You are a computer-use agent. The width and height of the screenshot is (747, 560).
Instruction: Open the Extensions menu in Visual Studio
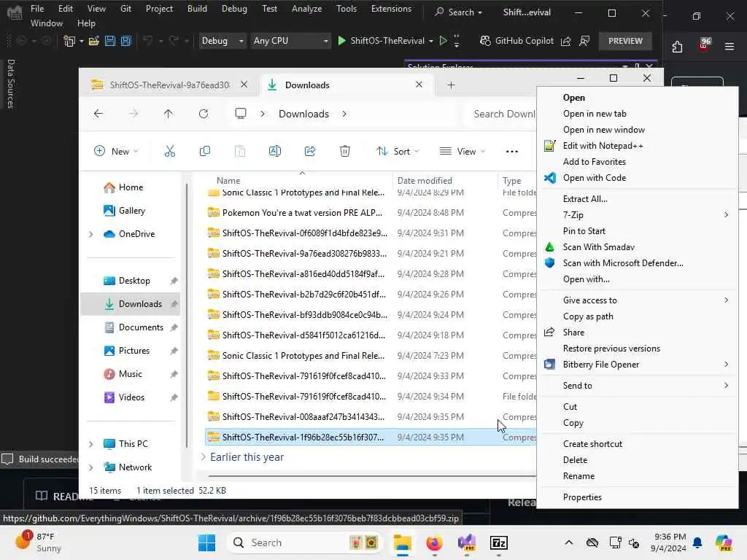(x=391, y=9)
